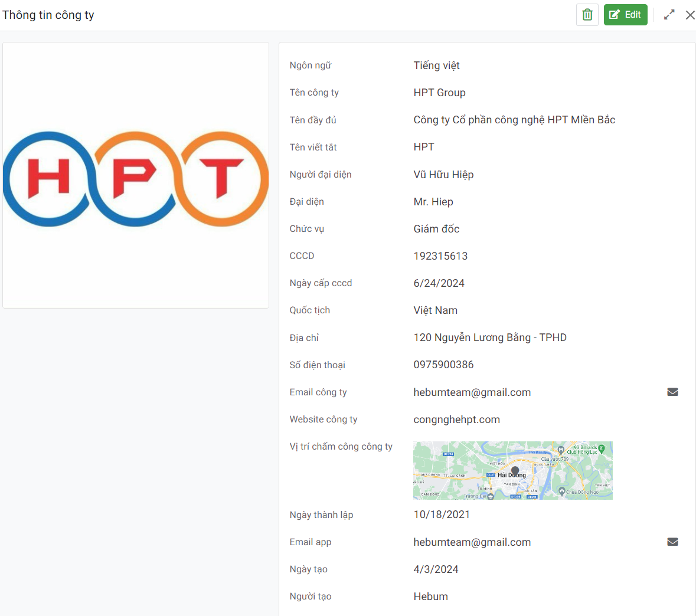Click the creator name Hebum

(430, 597)
